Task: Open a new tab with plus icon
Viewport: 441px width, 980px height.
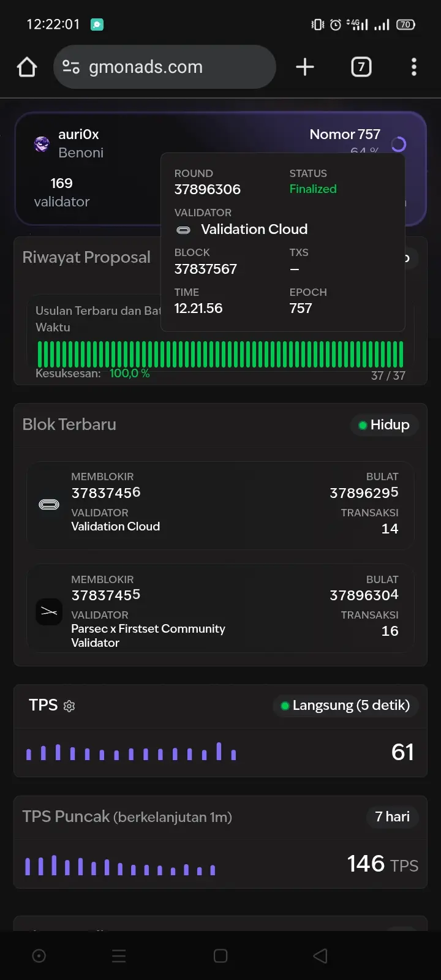Action: click(x=304, y=67)
